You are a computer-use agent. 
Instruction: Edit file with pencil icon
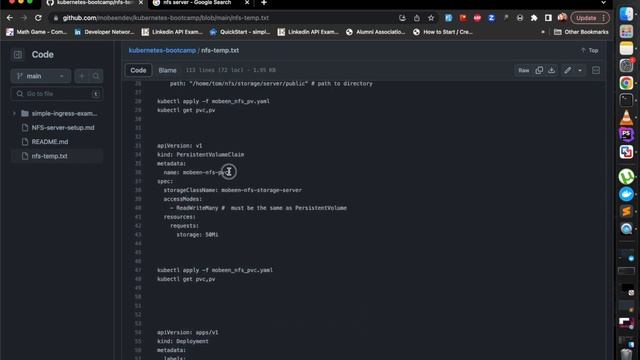[567, 70]
